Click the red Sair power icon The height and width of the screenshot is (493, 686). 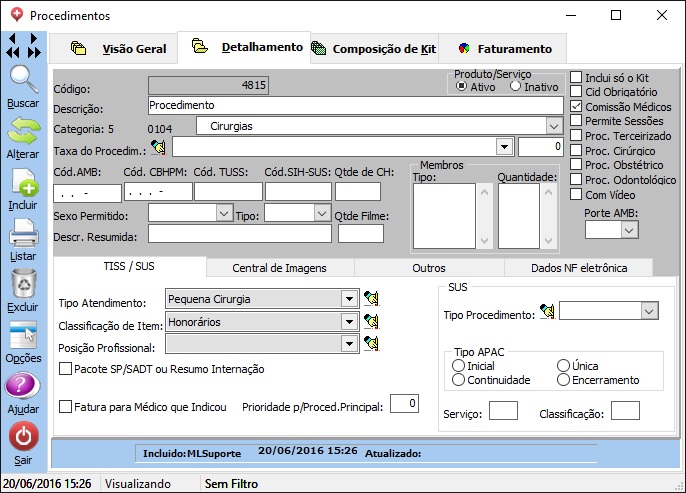(23, 437)
